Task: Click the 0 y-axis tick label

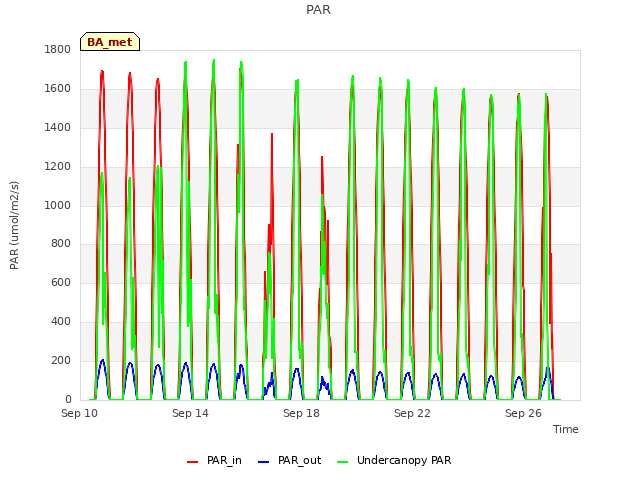Action: click(68, 399)
